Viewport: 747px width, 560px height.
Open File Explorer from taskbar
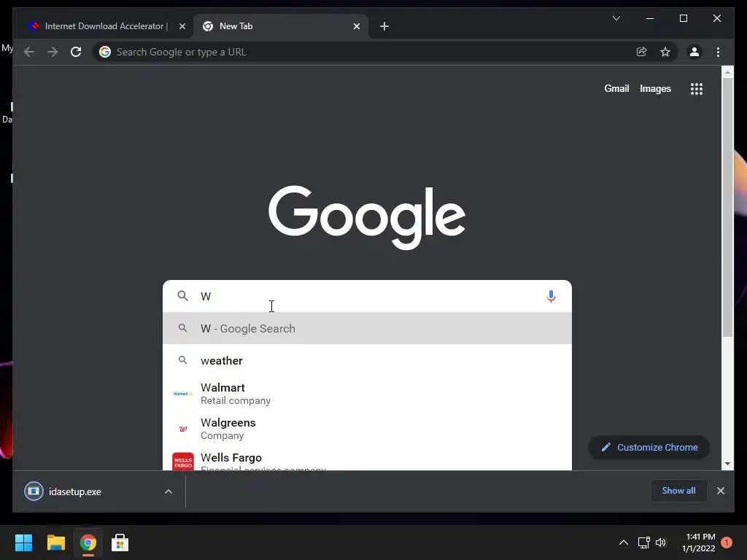(55, 542)
